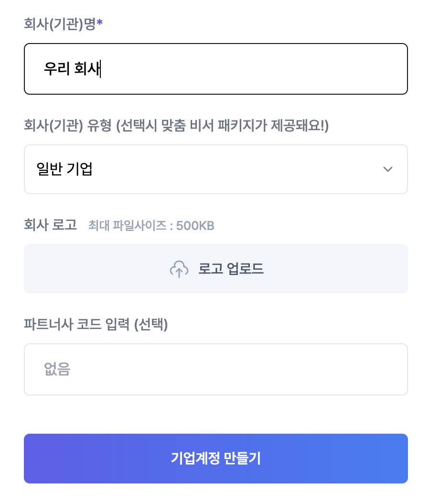Screen dimensions: 429x504
Task: Click the cloud upload icon
Action: pyautogui.click(x=179, y=269)
